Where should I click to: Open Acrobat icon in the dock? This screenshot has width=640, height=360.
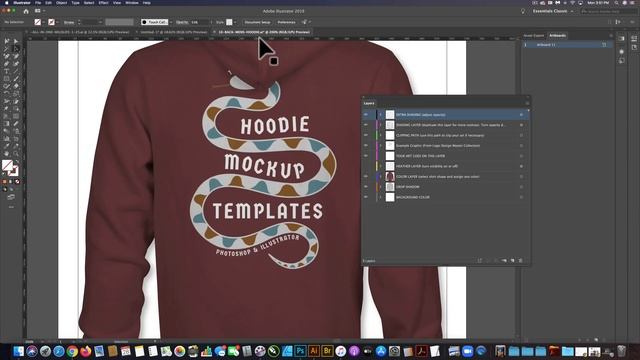point(422,351)
